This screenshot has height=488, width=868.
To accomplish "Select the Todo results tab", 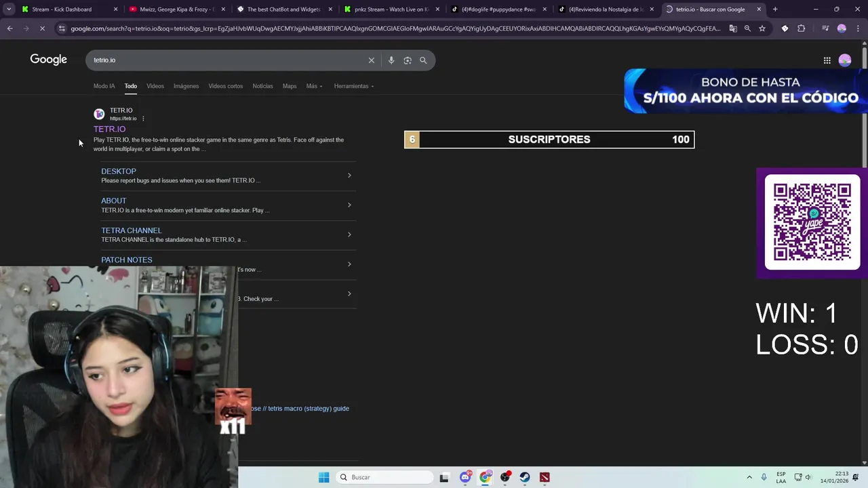I will [x=131, y=86].
